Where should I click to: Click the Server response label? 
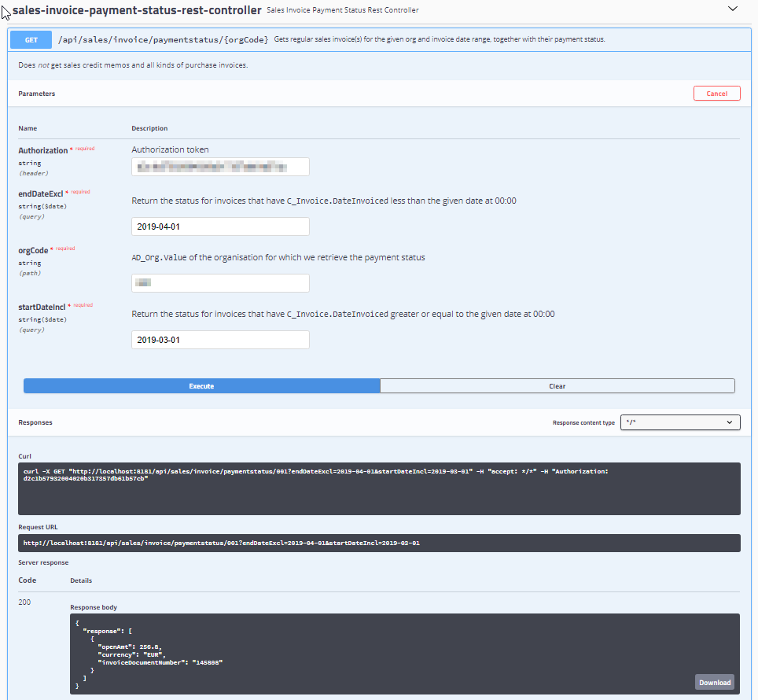click(x=43, y=562)
